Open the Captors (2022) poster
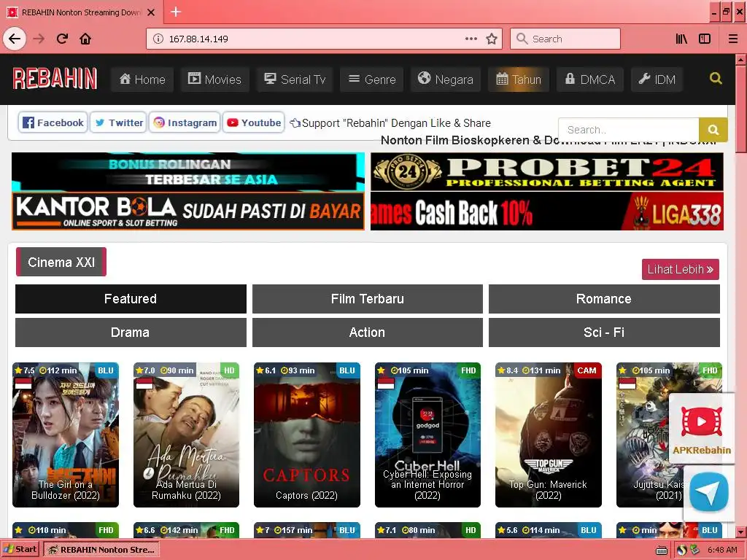Screen dimensions: 747x560 pos(307,435)
